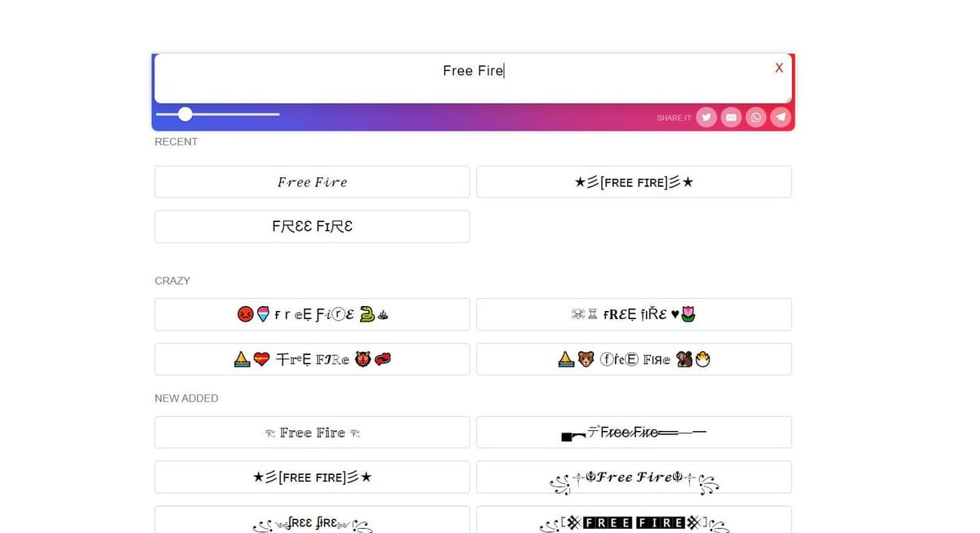The image size is (980, 533).
Task: Copy the gun-decorated Free Fire style
Action: pyautogui.click(x=634, y=432)
